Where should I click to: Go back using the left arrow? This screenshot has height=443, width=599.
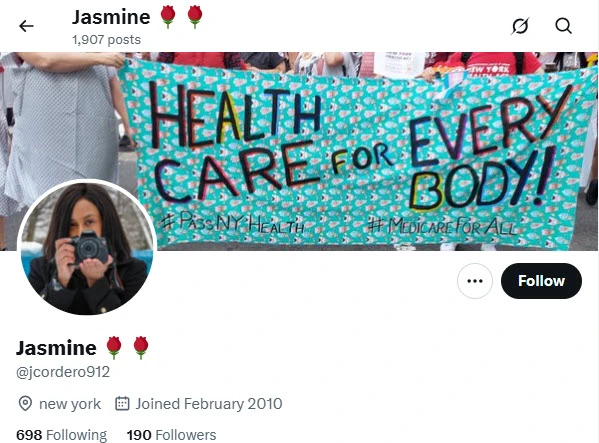[x=26, y=26]
